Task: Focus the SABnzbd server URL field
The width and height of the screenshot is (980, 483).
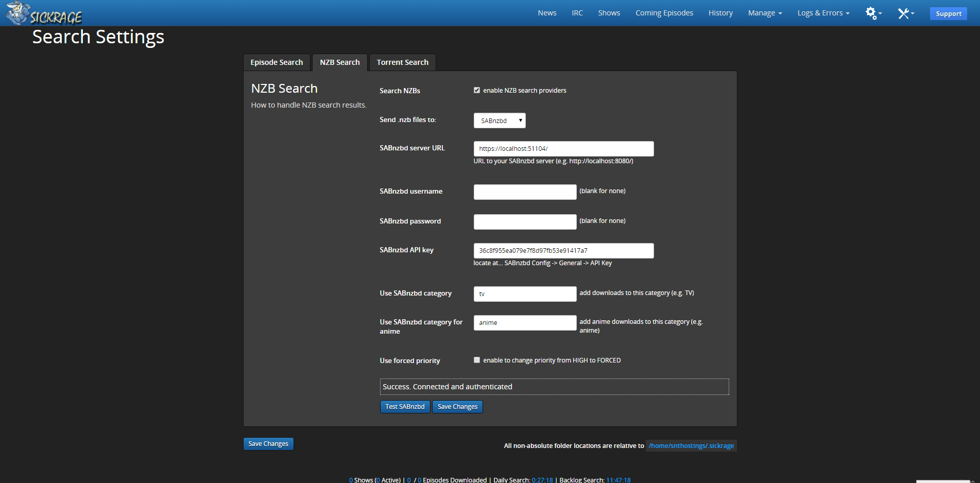Action: point(563,149)
